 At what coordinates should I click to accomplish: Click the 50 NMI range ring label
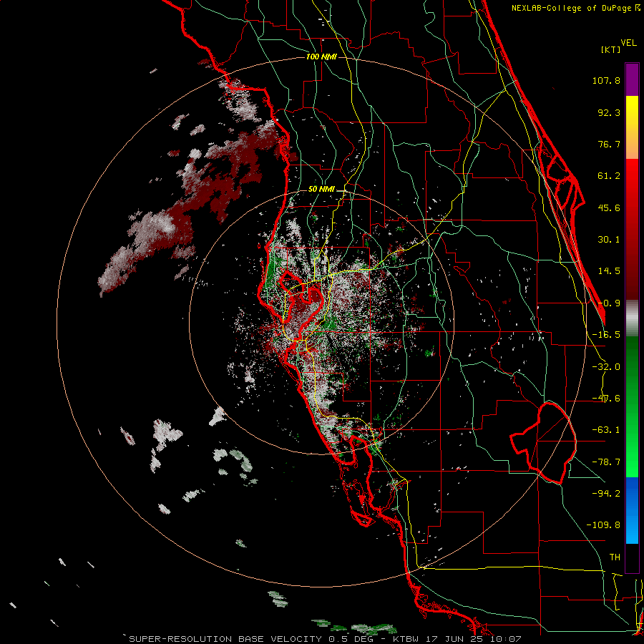pyautogui.click(x=321, y=190)
